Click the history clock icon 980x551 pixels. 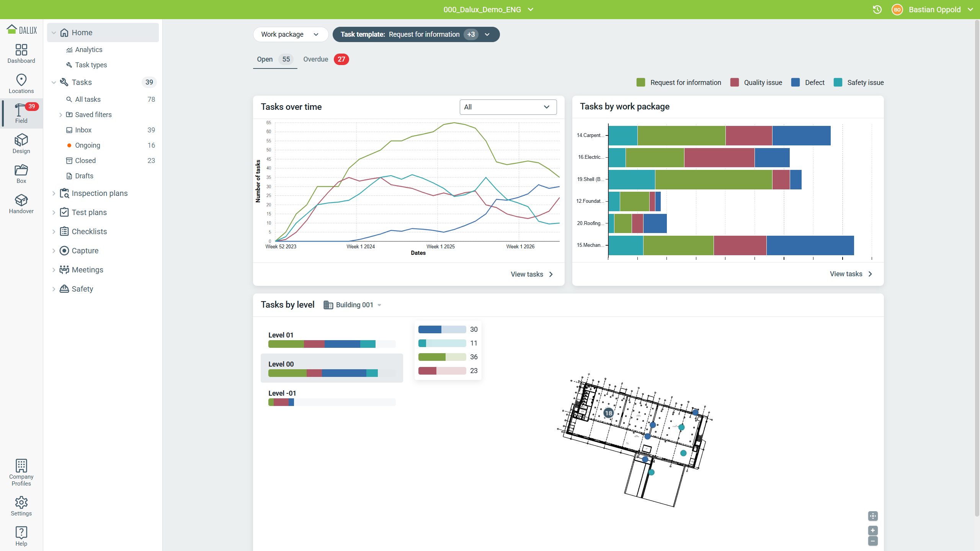tap(877, 10)
